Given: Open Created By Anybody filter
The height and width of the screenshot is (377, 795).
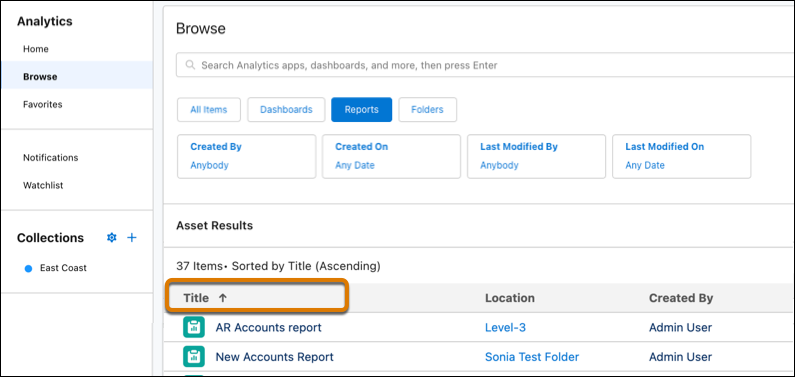Looking at the screenshot, I should click(246, 156).
